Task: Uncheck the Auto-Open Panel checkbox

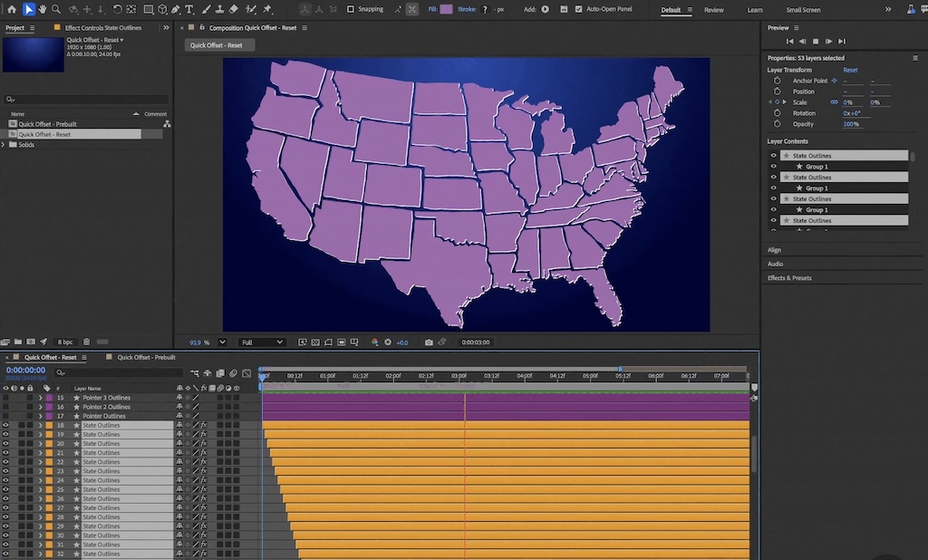Action: tap(579, 9)
